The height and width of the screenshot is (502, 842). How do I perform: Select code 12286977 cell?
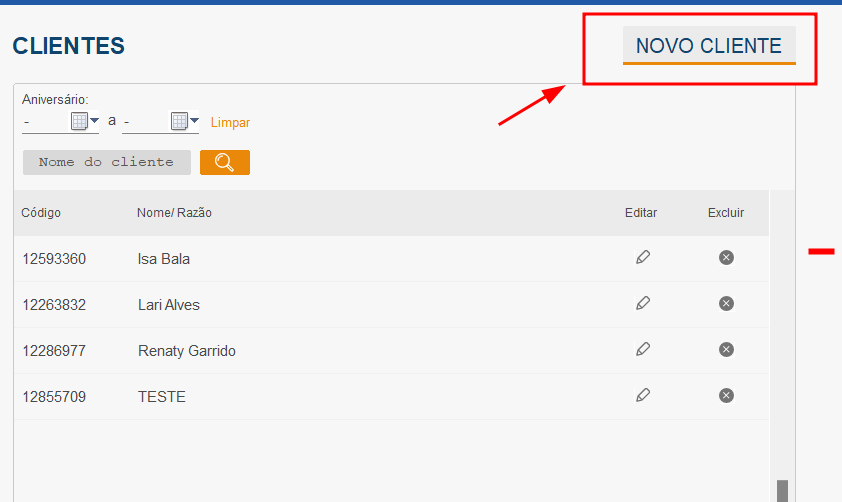click(x=54, y=351)
